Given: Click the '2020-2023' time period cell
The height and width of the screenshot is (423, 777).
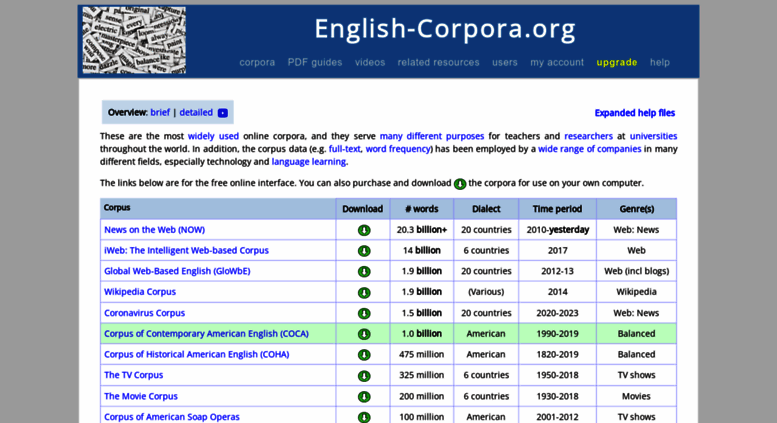Looking at the screenshot, I should [557, 313].
